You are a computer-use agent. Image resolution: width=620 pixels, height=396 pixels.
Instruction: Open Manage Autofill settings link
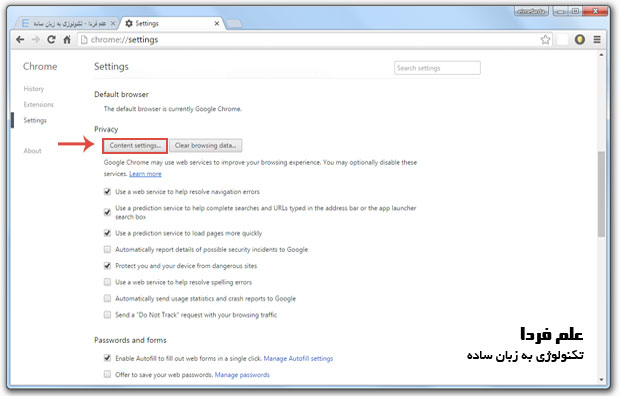(x=298, y=358)
